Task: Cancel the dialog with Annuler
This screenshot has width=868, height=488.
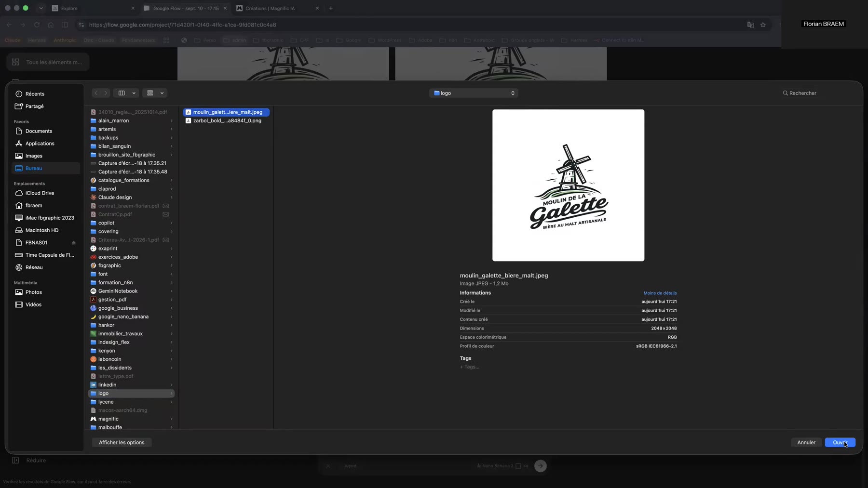Action: (x=806, y=443)
